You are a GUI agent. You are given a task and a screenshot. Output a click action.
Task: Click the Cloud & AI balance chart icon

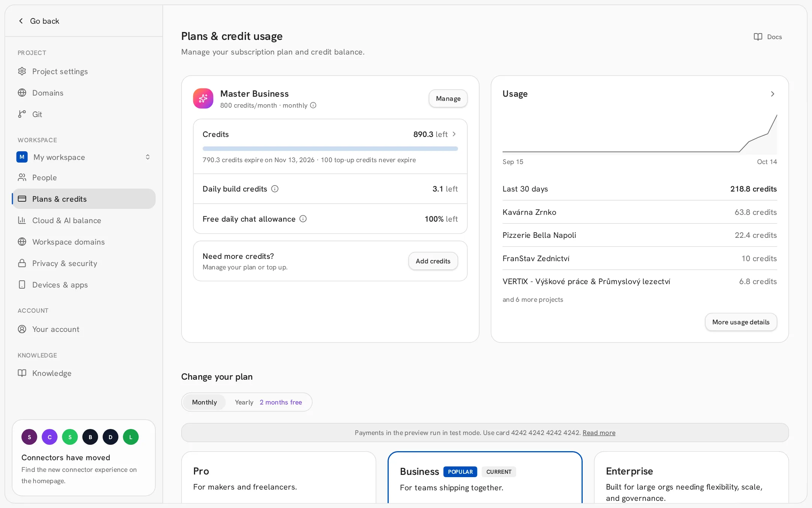click(x=22, y=220)
